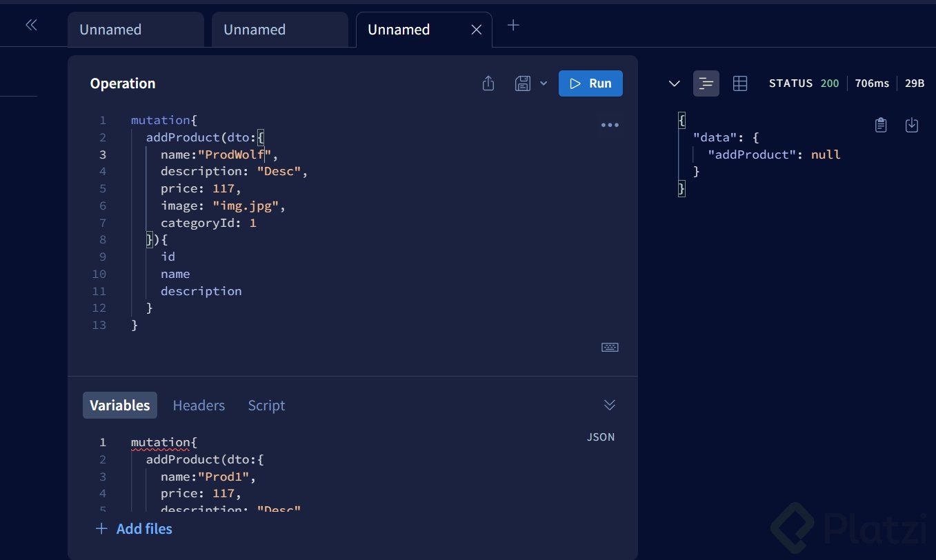This screenshot has width=936, height=560.
Task: Click the 29B response size
Action: (915, 83)
